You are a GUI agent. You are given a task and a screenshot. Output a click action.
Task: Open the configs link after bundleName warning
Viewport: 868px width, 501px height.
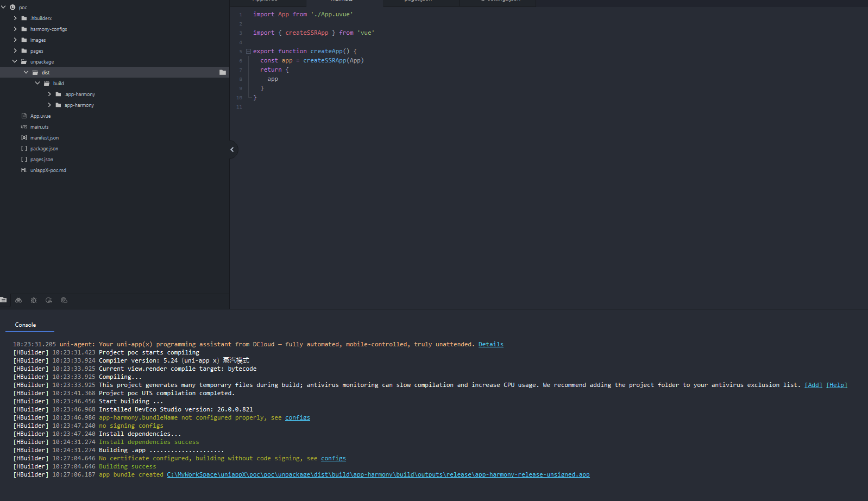click(298, 417)
